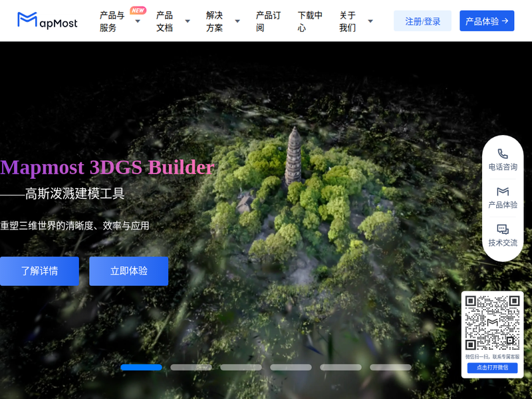Expand the 产品文档 dropdown arrow

pos(188,21)
